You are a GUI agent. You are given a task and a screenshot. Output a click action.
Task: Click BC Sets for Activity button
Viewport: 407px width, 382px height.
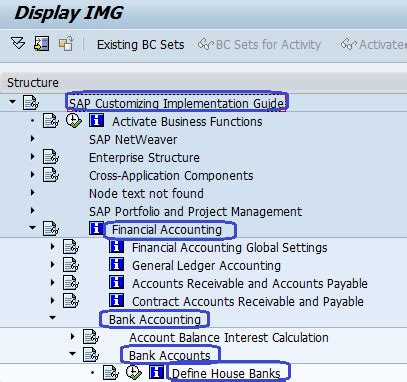[x=259, y=45]
